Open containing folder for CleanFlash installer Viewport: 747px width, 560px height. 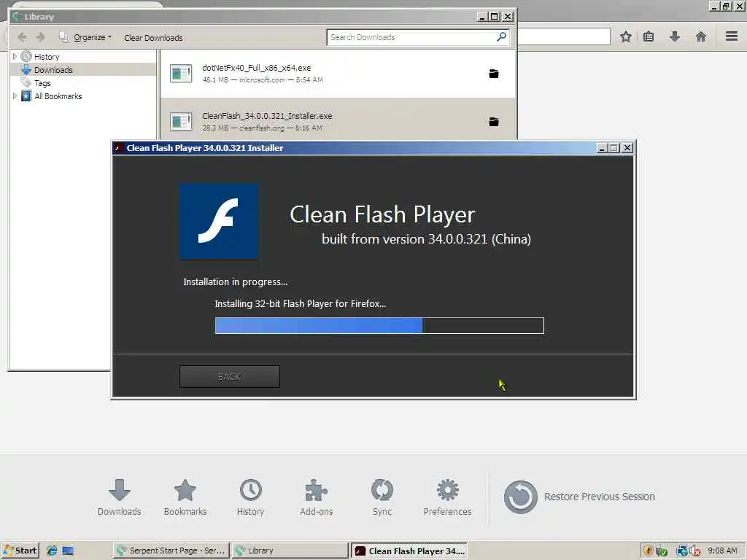pyautogui.click(x=494, y=122)
